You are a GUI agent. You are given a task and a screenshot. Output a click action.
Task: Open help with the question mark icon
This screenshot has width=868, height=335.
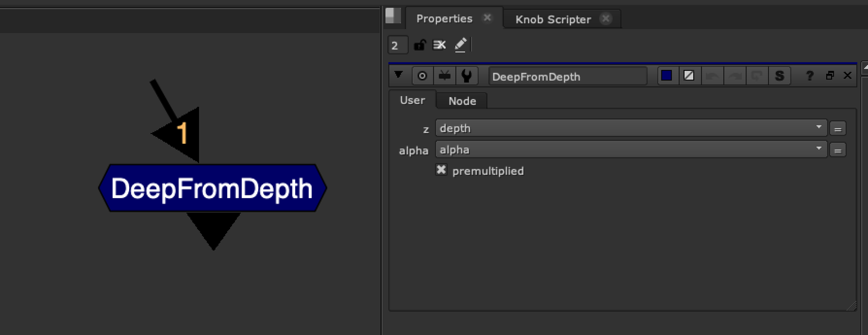pyautogui.click(x=809, y=76)
